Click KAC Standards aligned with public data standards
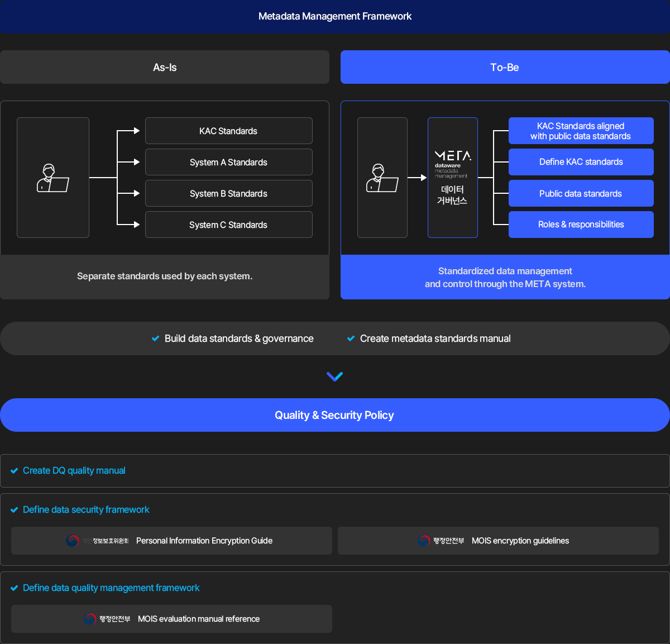Viewport: 670px width, 644px height. click(581, 131)
